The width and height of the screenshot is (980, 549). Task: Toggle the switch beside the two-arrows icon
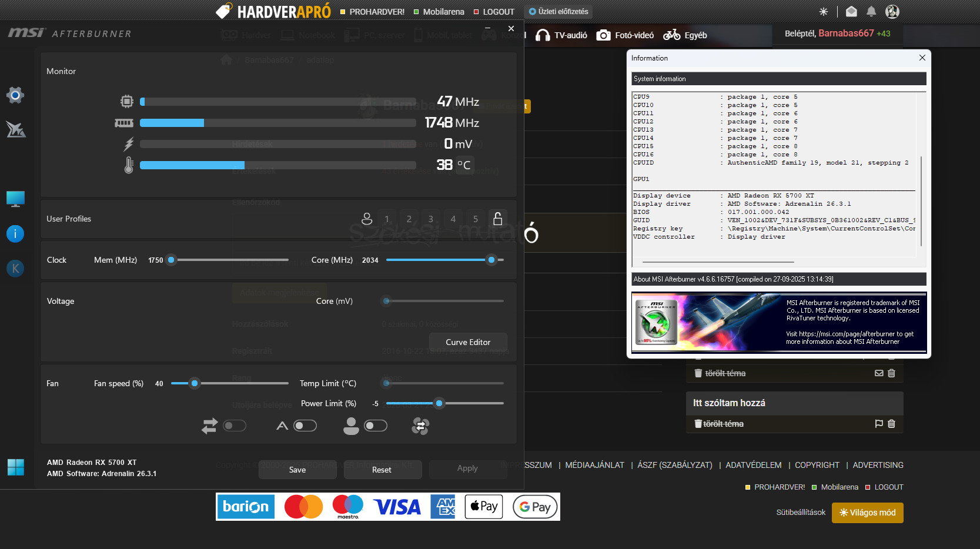pos(235,426)
